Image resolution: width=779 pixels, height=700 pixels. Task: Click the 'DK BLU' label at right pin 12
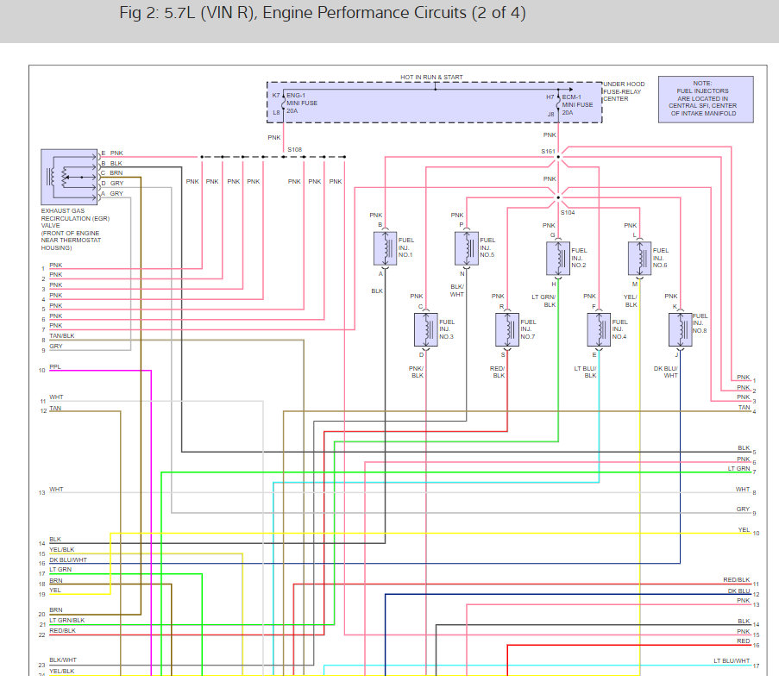(x=738, y=591)
